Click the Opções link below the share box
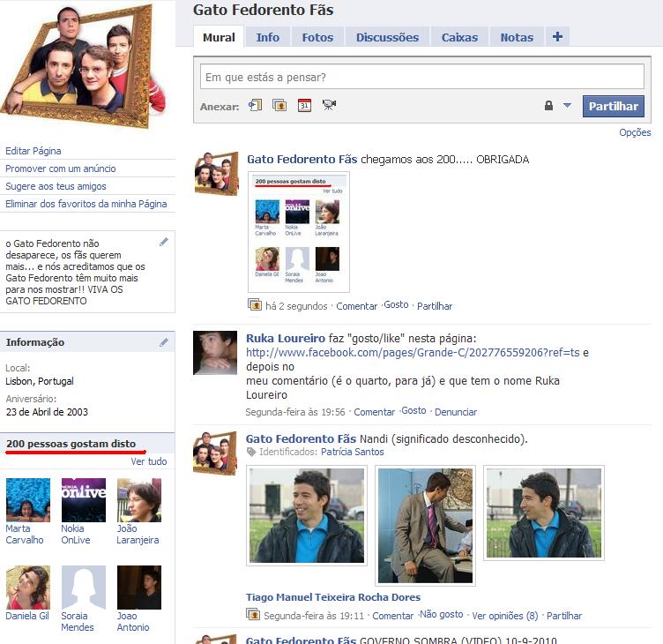The image size is (663, 644). pos(635,132)
